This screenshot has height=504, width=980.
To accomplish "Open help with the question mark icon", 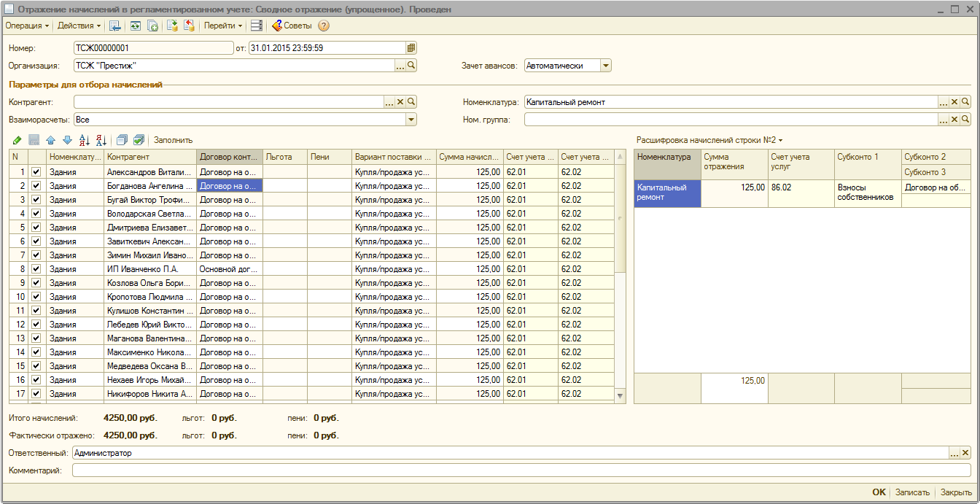I will [x=324, y=26].
